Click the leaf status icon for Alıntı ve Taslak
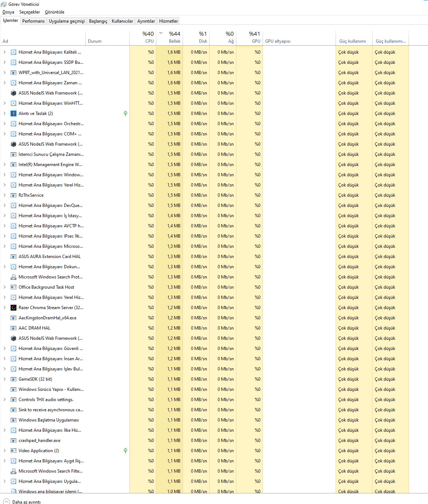This screenshot has width=428, height=504. click(125, 114)
